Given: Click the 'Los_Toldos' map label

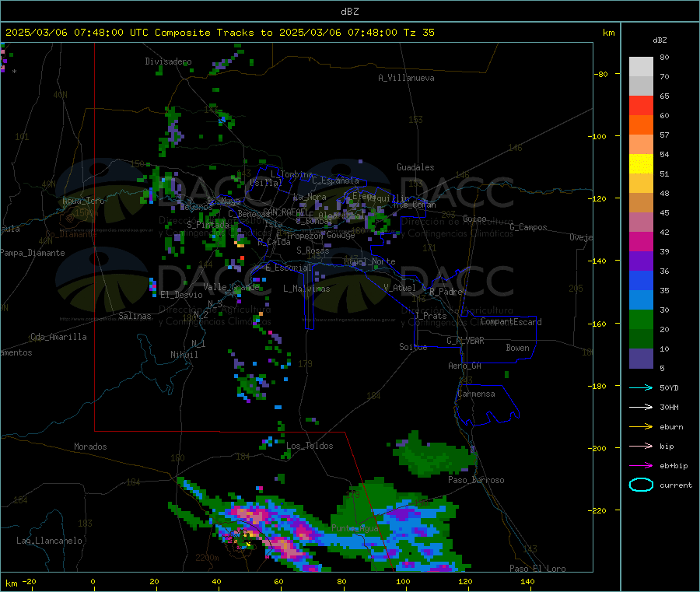Looking at the screenshot, I should tap(310, 446).
